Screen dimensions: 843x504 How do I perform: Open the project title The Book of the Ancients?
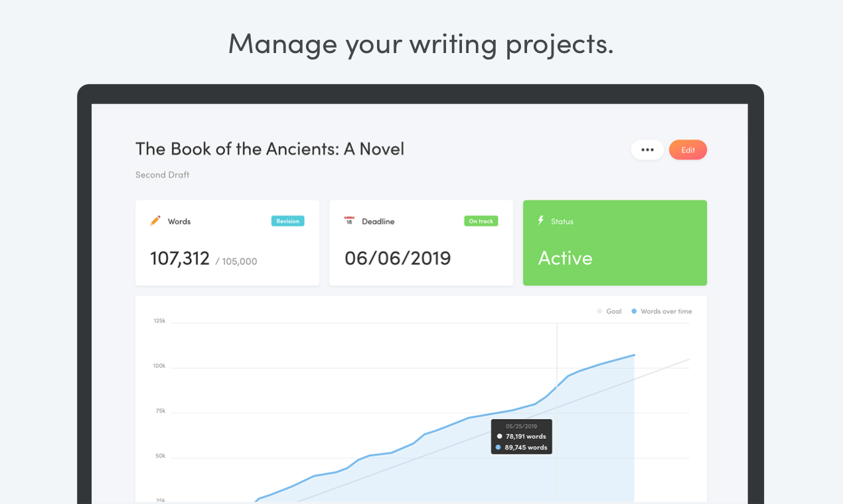coord(269,149)
